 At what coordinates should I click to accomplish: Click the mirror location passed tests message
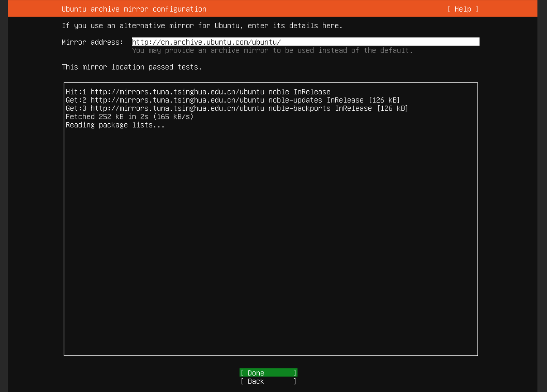[x=131, y=67]
